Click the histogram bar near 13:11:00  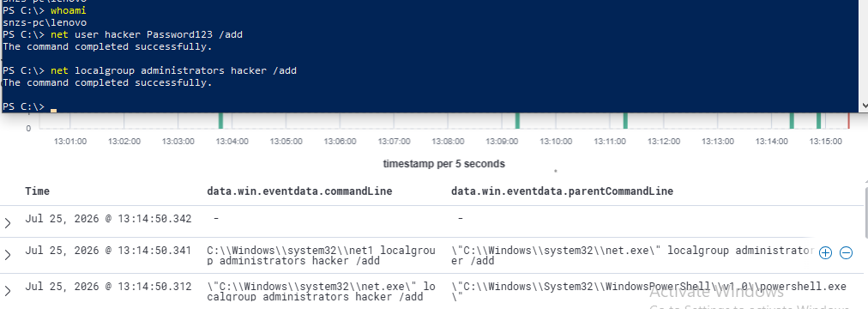625,121
